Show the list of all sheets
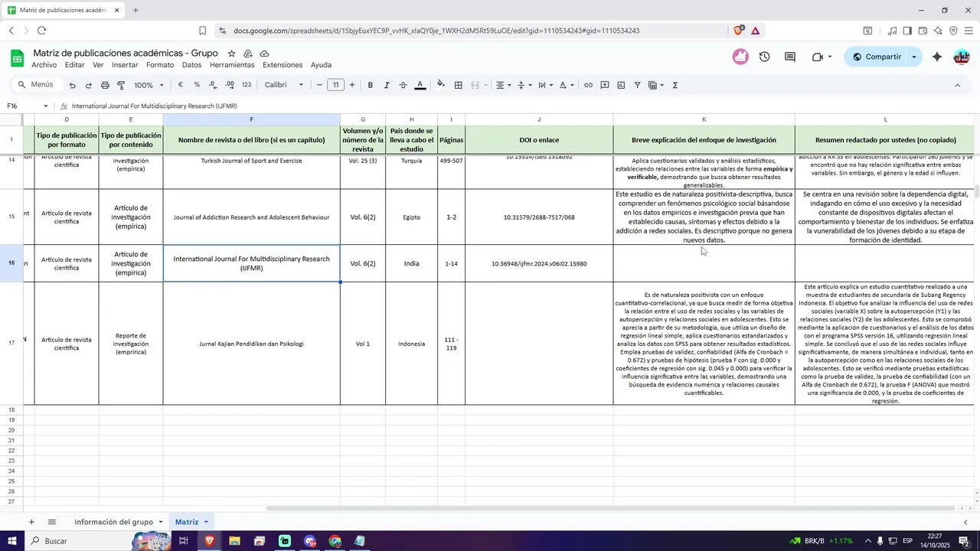Screen dimensions: 980x551 tap(52, 522)
